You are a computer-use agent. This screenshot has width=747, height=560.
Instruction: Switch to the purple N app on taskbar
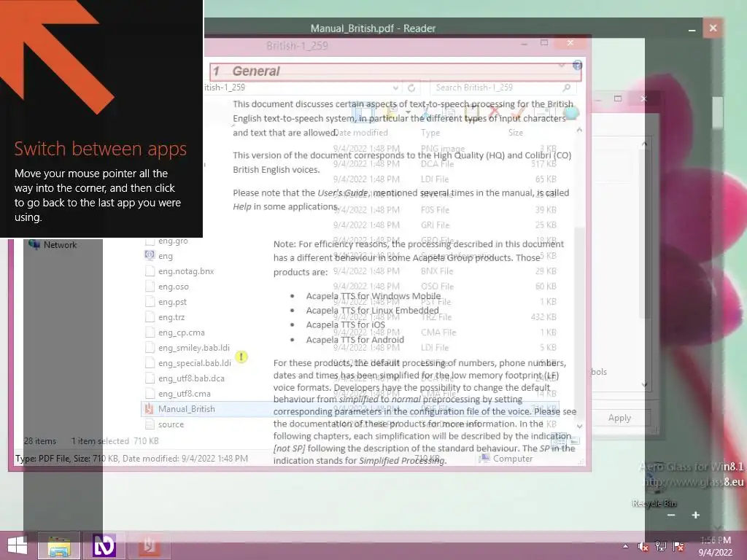click(104, 545)
